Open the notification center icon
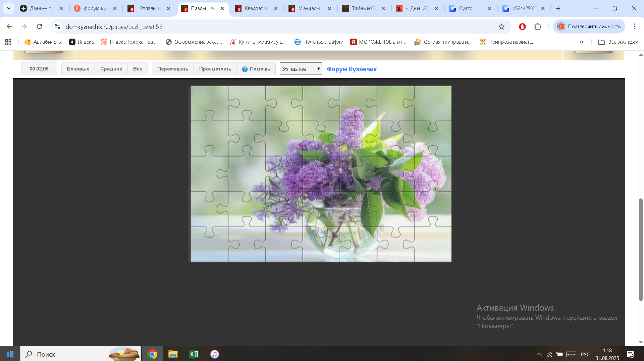Image resolution: width=644 pixels, height=361 pixels. pos(630,354)
